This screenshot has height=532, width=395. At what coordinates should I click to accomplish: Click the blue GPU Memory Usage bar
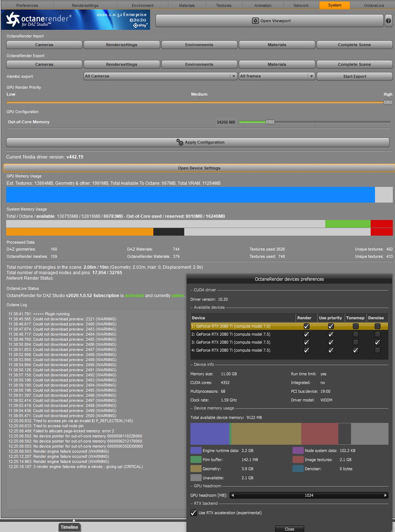[x=190, y=195]
